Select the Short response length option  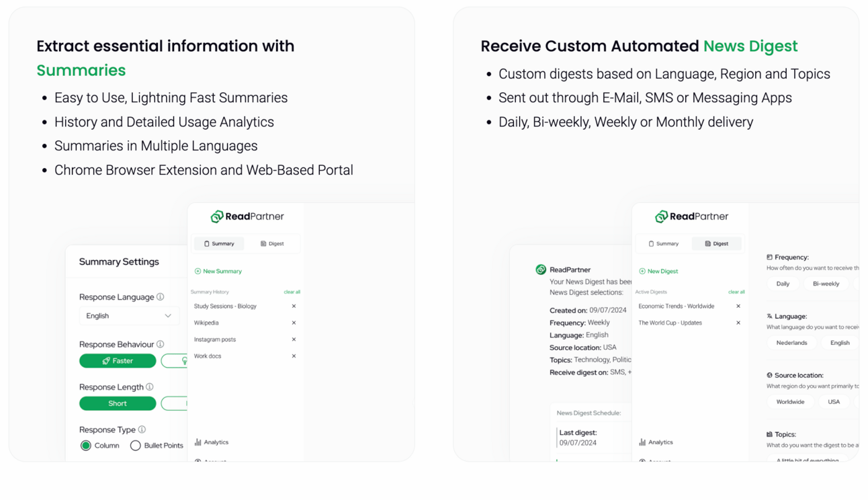click(x=118, y=404)
